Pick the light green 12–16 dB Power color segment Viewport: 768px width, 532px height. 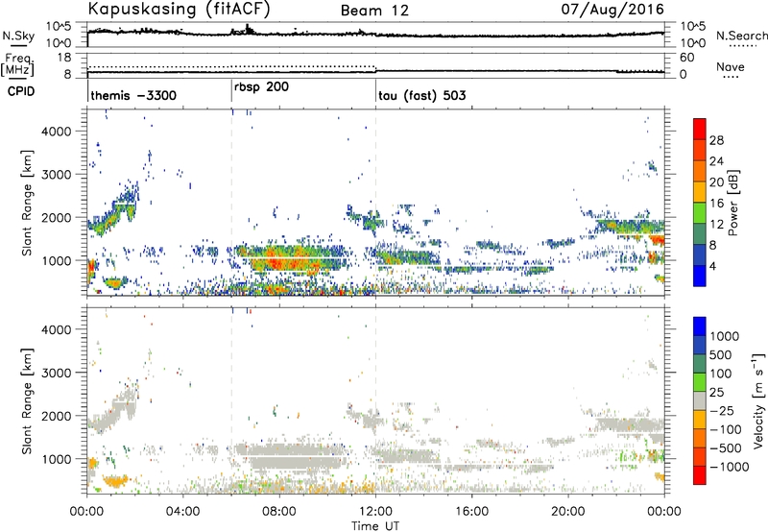700,212
